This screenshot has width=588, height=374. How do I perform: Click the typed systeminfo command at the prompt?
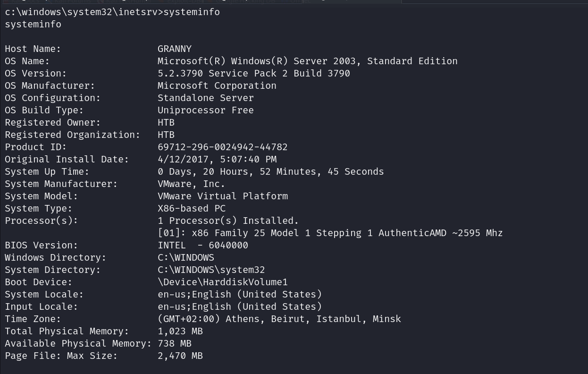point(191,12)
